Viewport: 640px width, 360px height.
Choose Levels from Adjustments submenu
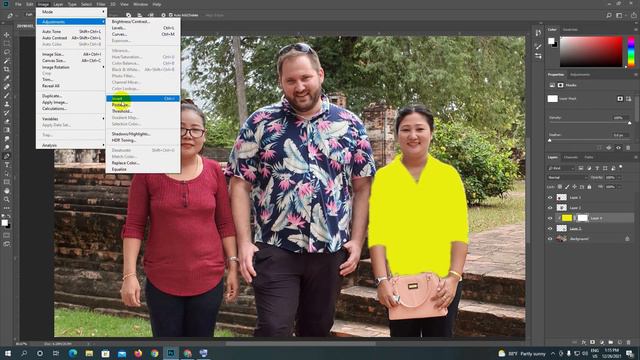(x=143, y=28)
